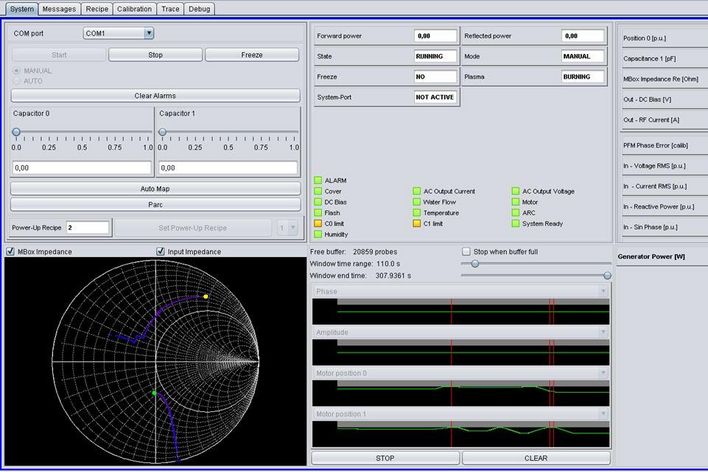708x472 pixels.
Task: Click the System Ready status indicator
Action: coord(515,223)
